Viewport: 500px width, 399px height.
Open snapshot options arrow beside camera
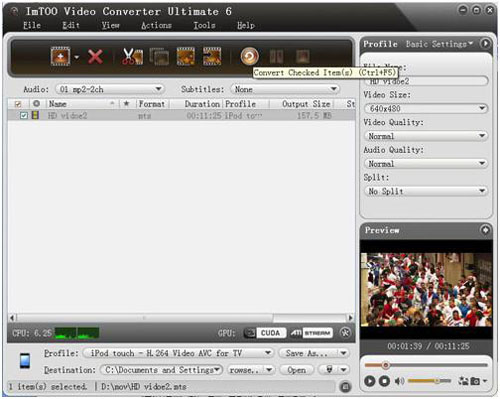485,381
